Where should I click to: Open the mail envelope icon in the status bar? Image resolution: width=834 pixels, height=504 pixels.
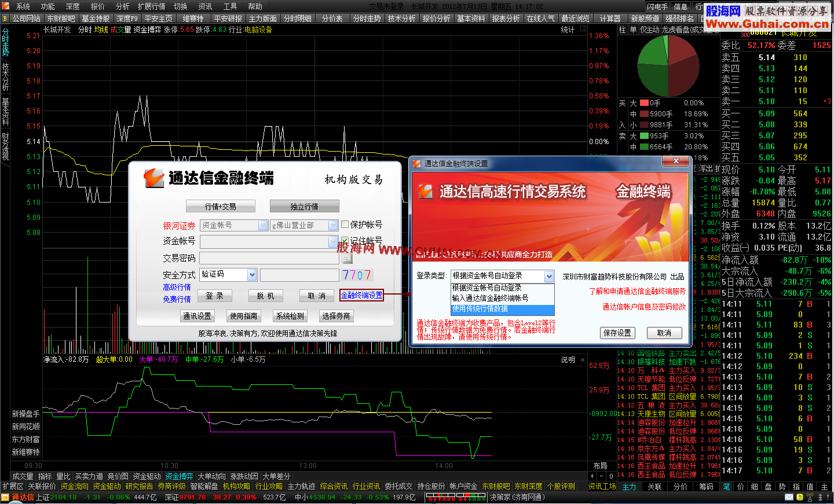coord(789,497)
